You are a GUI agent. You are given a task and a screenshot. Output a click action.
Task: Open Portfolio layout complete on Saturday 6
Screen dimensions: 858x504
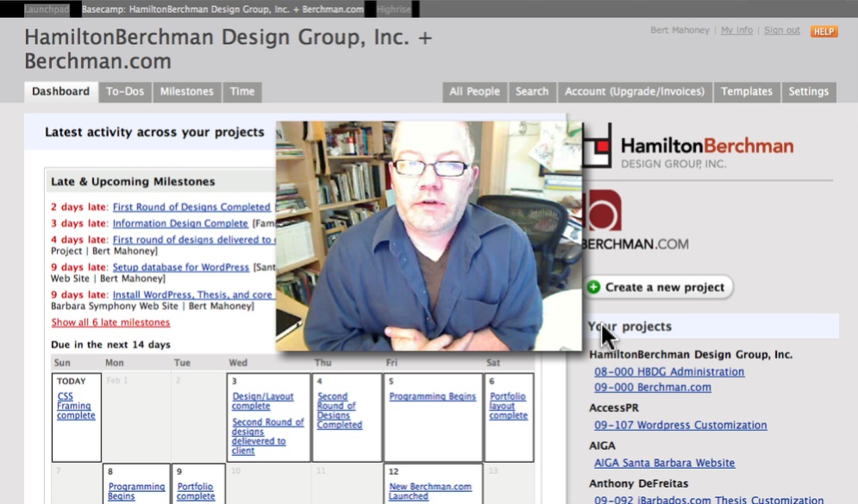[x=509, y=406]
